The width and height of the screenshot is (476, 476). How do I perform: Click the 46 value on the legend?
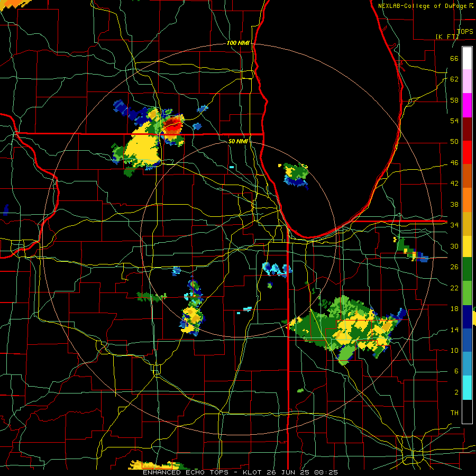[x=454, y=163]
